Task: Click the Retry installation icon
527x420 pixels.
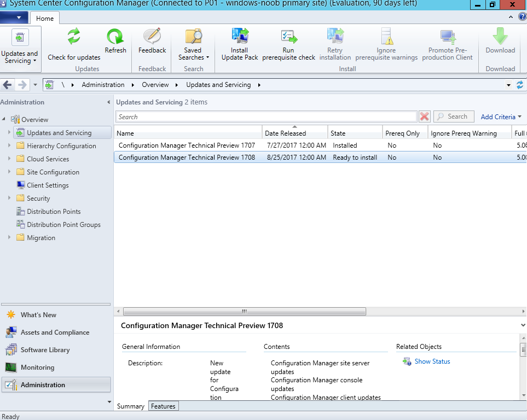Action: pos(335,36)
